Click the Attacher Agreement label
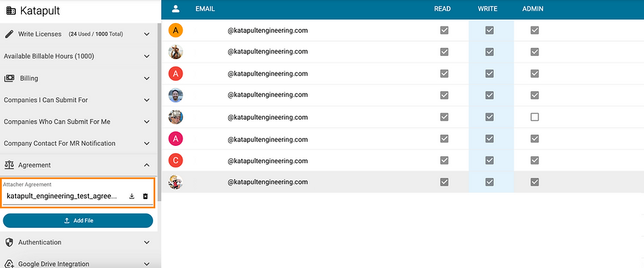Image resolution: width=644 pixels, height=268 pixels. [27, 185]
